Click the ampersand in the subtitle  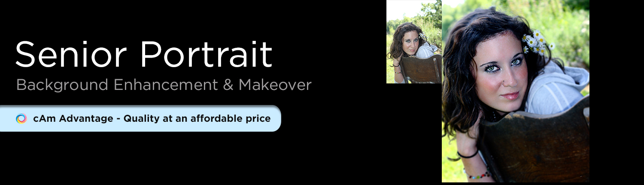coord(228,85)
